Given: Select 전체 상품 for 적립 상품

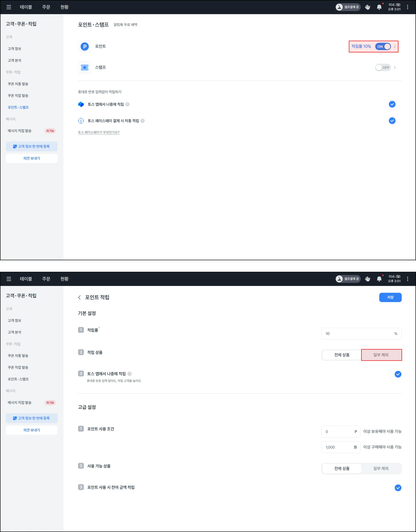Looking at the screenshot, I should coord(342,355).
